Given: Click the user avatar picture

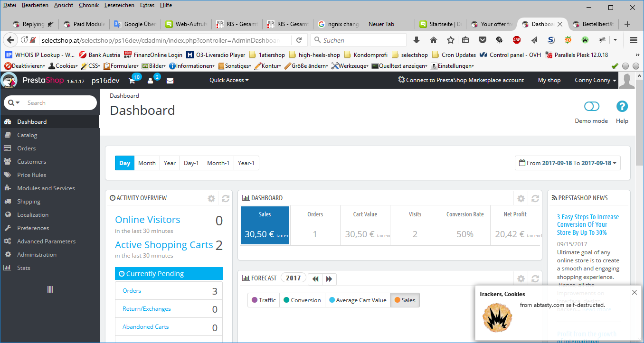Looking at the screenshot, I should [627, 81].
